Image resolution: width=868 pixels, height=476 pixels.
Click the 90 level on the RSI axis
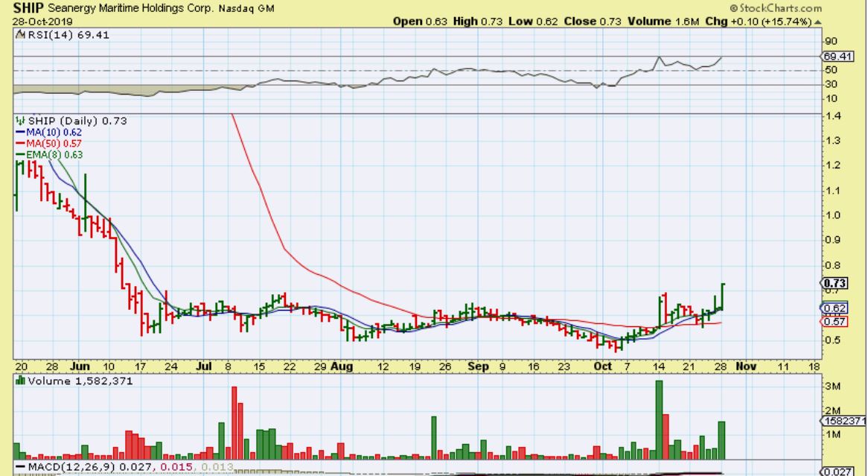click(830, 41)
